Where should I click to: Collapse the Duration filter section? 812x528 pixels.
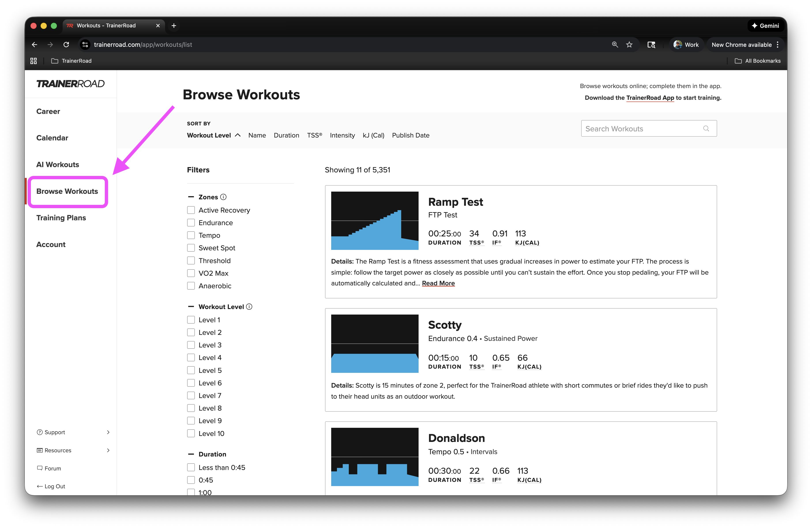[191, 454]
